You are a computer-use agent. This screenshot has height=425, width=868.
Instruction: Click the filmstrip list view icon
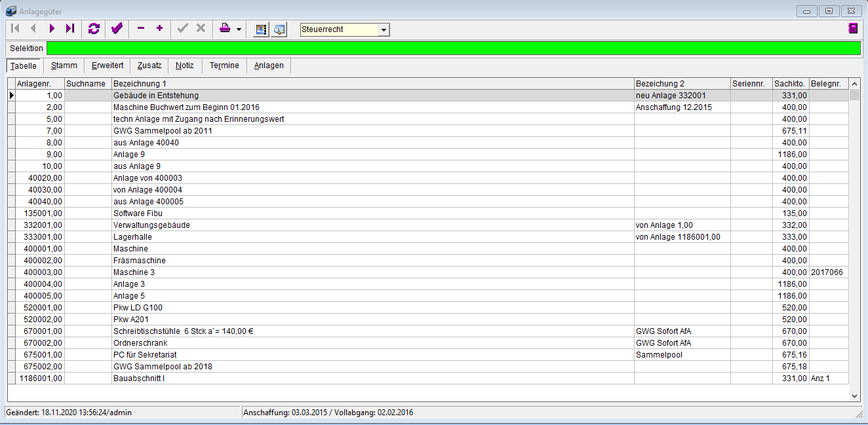pyautogui.click(x=261, y=29)
